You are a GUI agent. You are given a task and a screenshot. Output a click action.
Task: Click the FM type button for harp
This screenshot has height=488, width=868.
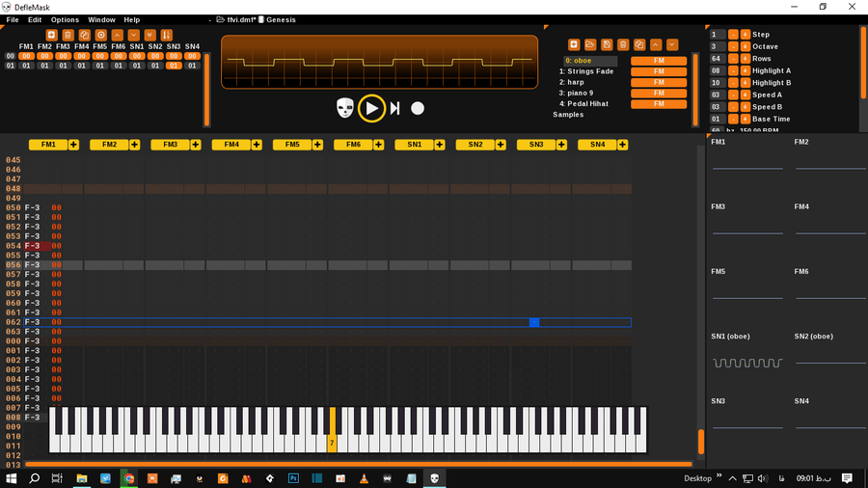tap(659, 82)
